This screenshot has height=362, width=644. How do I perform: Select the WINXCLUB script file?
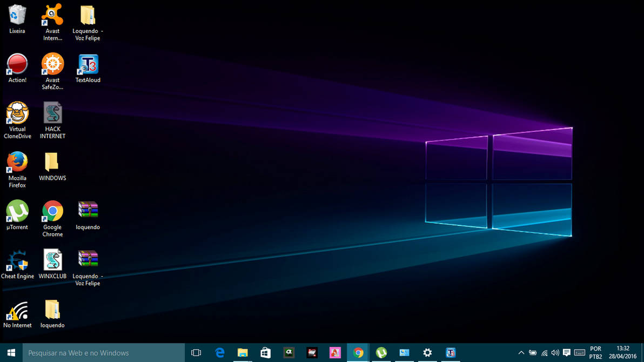tap(52, 264)
